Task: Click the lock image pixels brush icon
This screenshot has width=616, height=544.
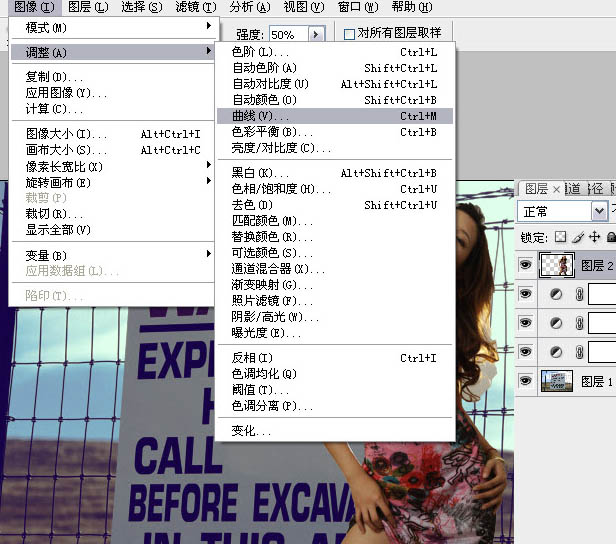Action: pyautogui.click(x=577, y=237)
